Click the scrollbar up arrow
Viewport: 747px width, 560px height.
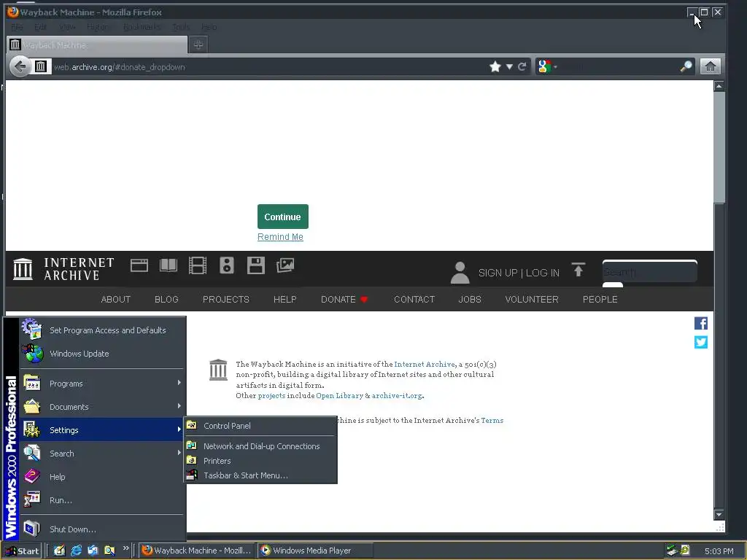pos(719,86)
